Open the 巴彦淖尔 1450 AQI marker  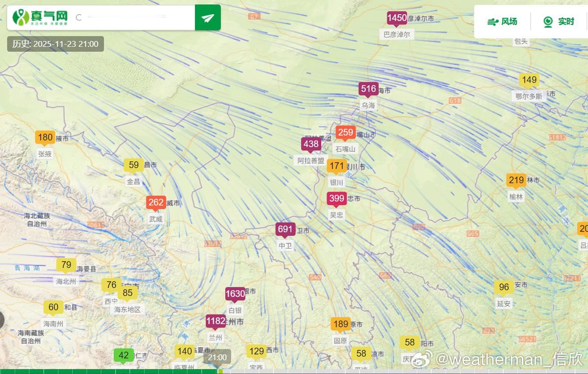[397, 18]
